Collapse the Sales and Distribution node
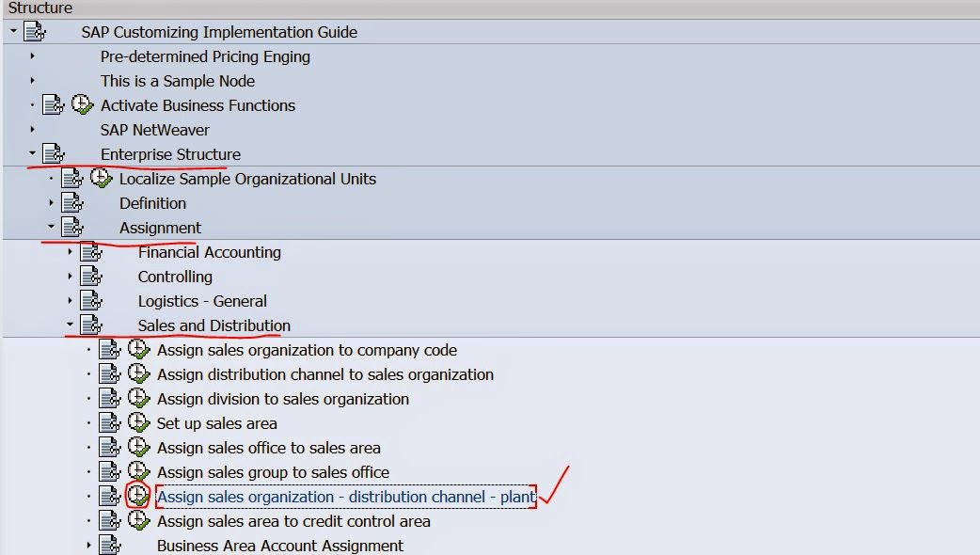Image resolution: width=980 pixels, height=555 pixels. pyautogui.click(x=70, y=325)
